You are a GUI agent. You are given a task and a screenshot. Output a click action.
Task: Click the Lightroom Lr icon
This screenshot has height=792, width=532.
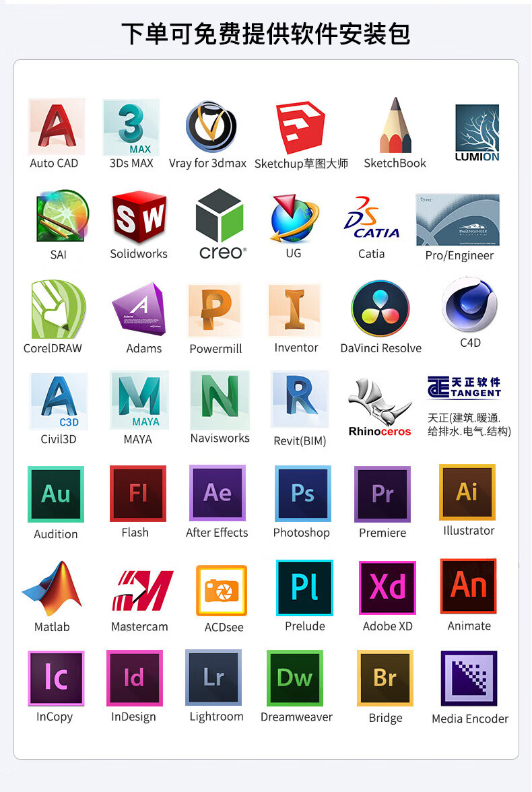[x=213, y=678]
